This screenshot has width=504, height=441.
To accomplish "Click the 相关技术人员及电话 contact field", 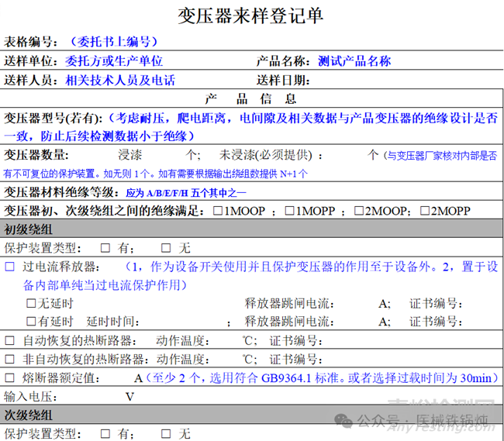I will [120, 80].
